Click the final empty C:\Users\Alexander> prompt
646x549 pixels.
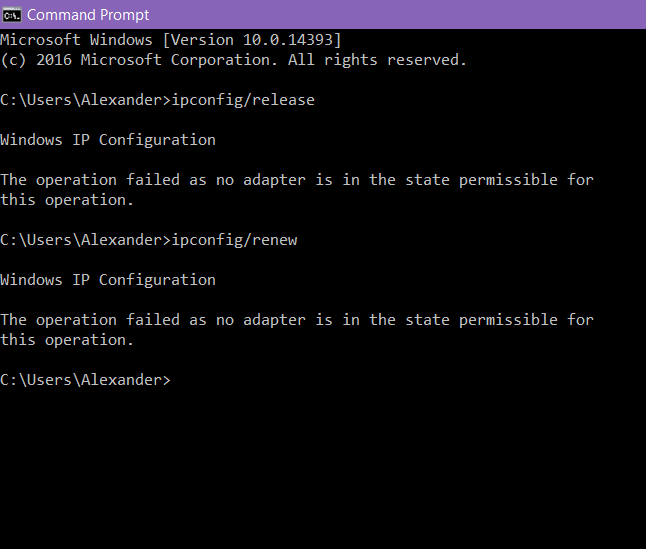(x=85, y=380)
